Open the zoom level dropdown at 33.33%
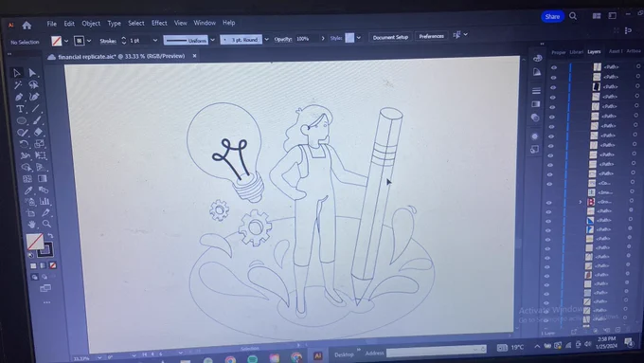 (x=99, y=358)
